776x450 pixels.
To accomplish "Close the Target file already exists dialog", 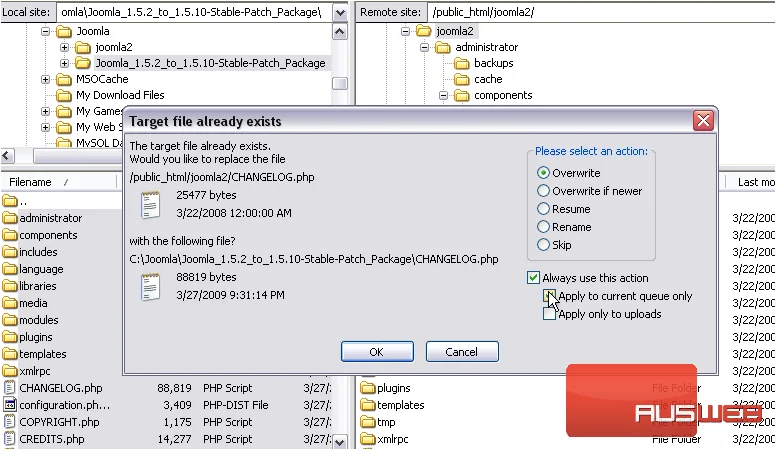I will 703,120.
